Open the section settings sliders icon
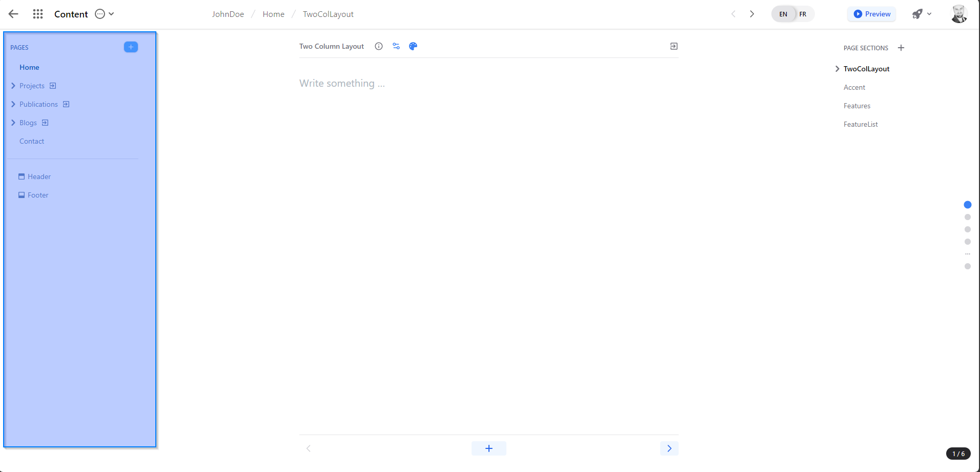The image size is (980, 472). (x=396, y=46)
